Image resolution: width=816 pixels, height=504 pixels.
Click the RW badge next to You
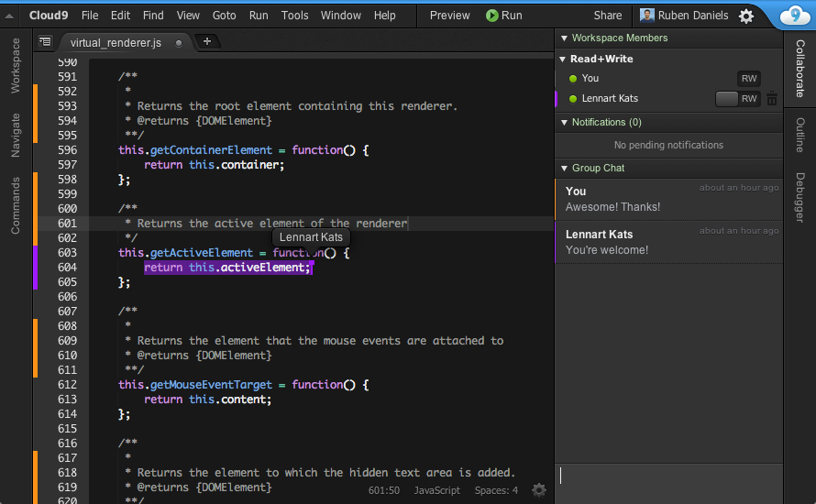749,79
